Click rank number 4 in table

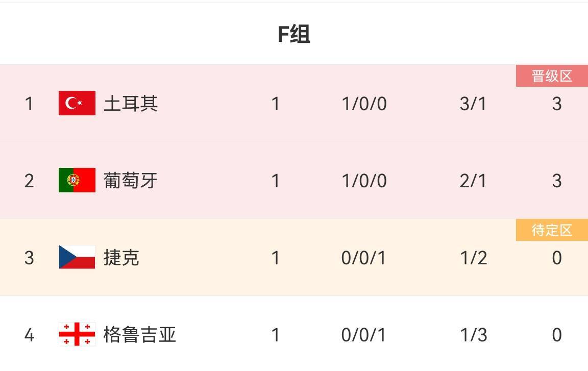tap(29, 335)
